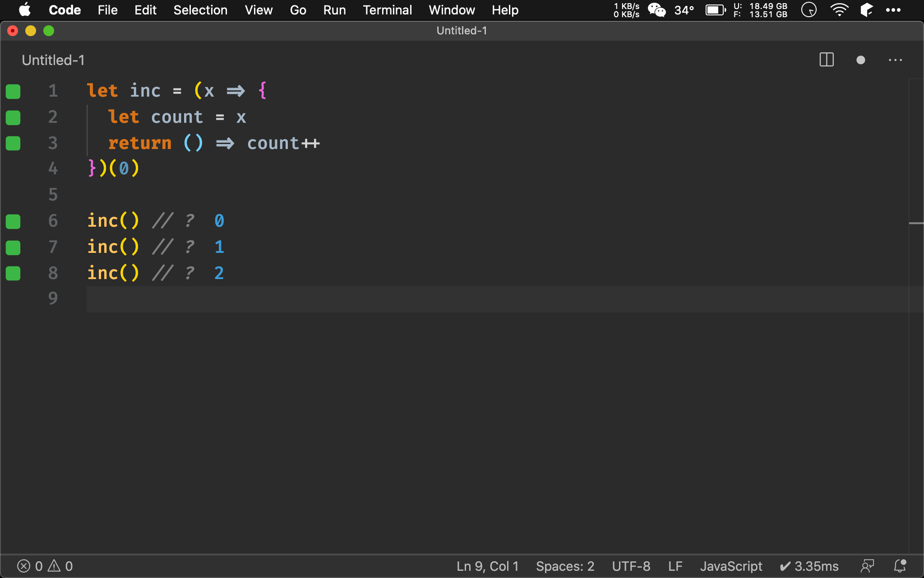
Task: Split the editor to the right
Action: [827, 60]
